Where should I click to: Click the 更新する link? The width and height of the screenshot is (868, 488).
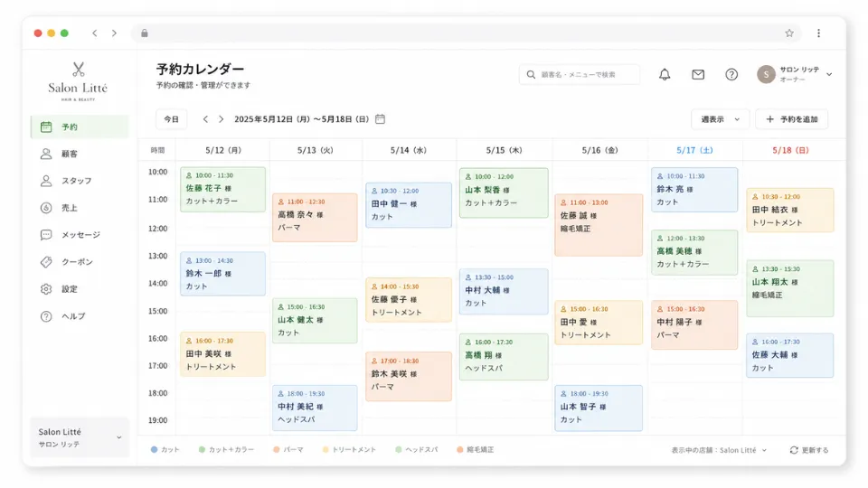pyautogui.click(x=809, y=450)
